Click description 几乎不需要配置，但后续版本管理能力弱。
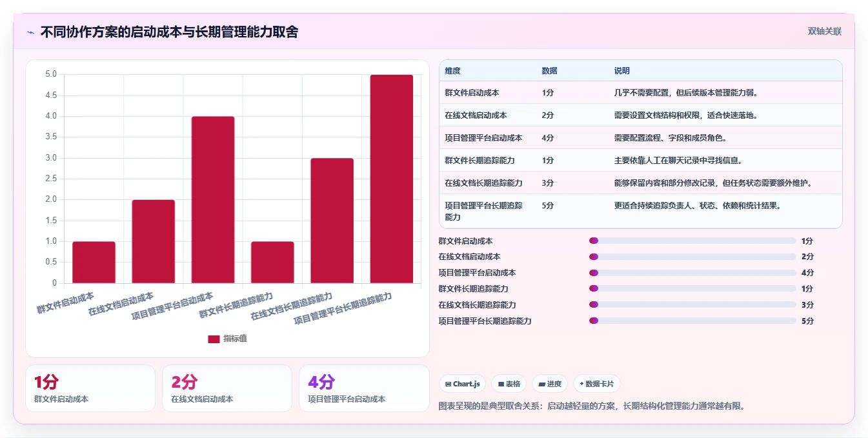This screenshot has width=868, height=438. [686, 93]
